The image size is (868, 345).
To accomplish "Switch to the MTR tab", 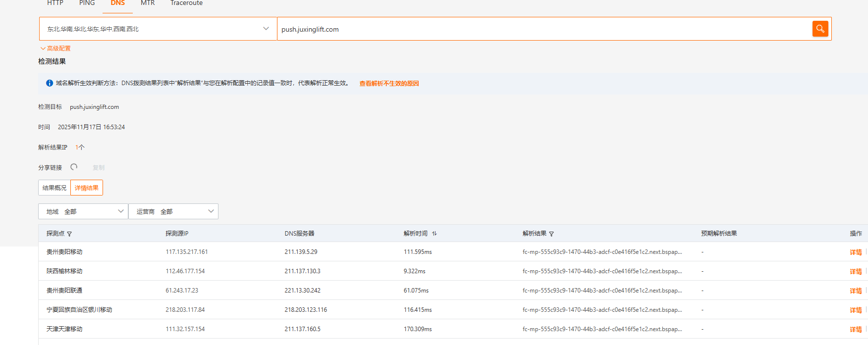I will [x=148, y=3].
